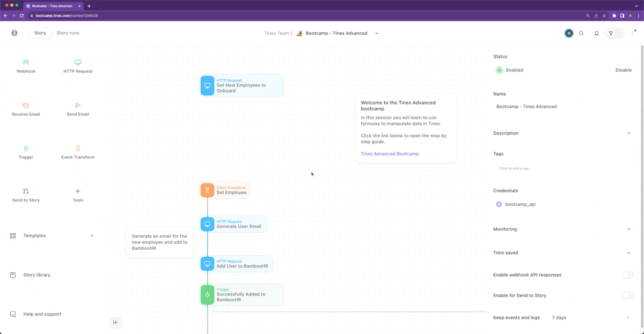The width and height of the screenshot is (644, 334).
Task: Toggle Enable for Send to Story
Action: [x=627, y=295]
